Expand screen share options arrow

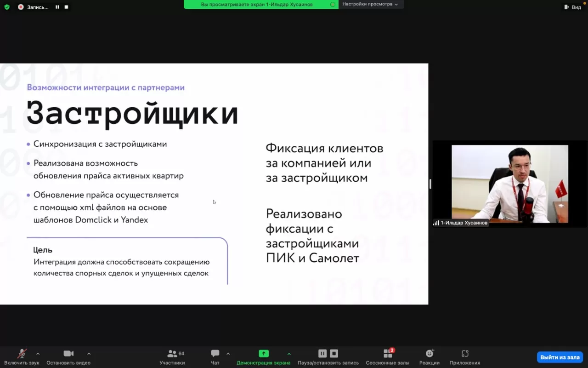[289, 354]
